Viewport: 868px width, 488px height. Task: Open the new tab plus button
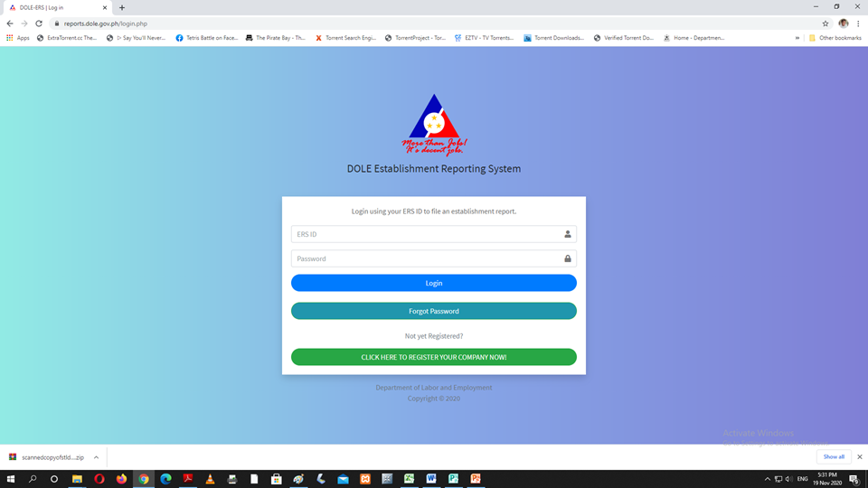pyautogui.click(x=122, y=8)
